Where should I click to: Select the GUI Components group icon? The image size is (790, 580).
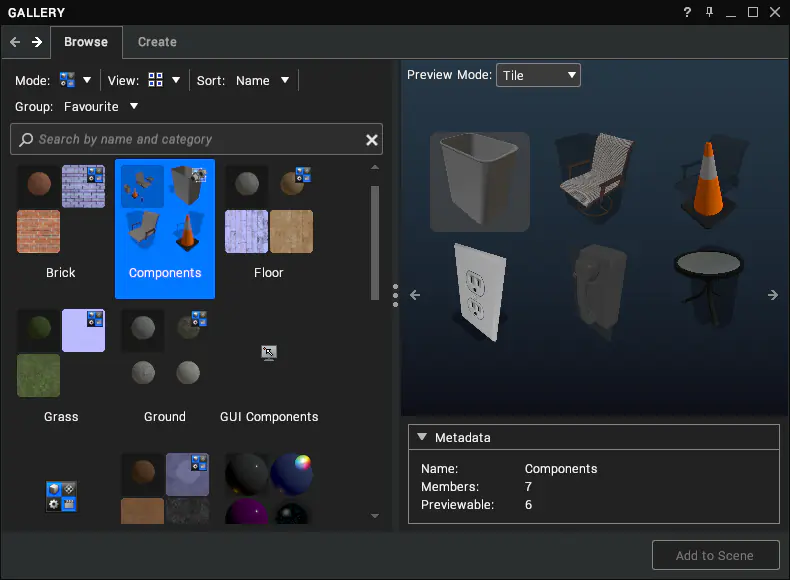tap(269, 353)
